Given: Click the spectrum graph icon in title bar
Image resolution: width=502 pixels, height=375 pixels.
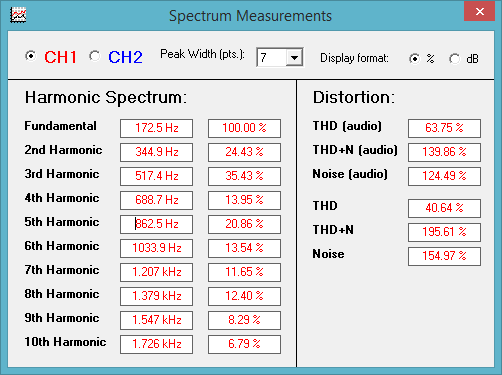Looking at the screenshot, I should 18,15.
